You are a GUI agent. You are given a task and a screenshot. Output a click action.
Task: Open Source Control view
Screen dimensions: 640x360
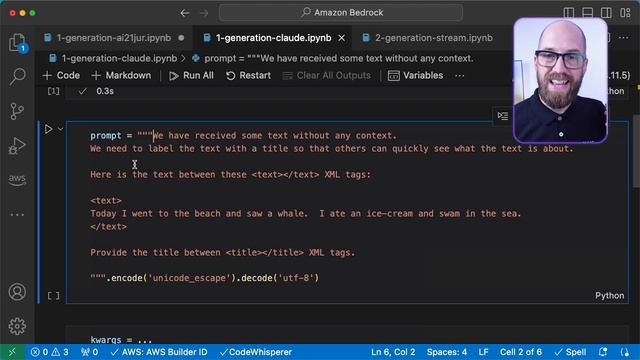pyautogui.click(x=17, y=111)
